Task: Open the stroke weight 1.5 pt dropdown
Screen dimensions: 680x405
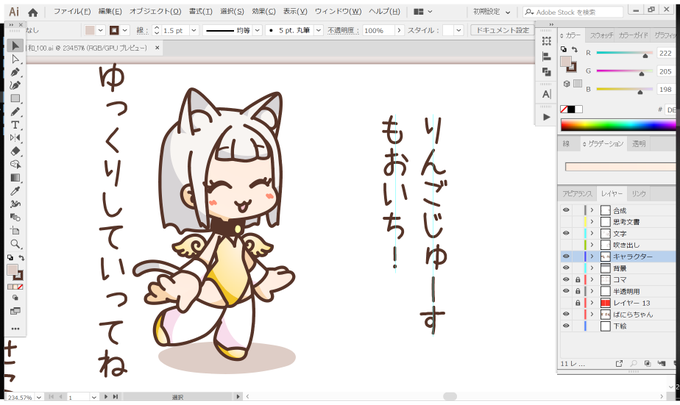Action: (x=194, y=30)
